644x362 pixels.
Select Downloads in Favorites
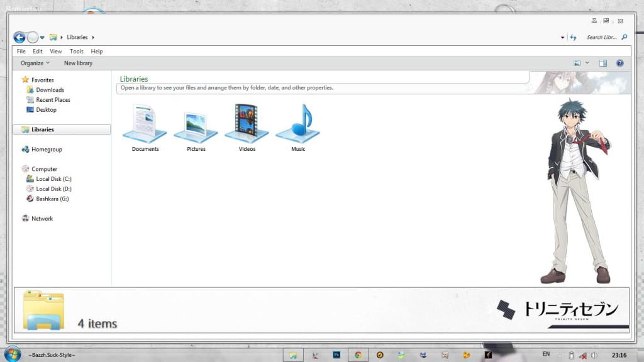(x=50, y=90)
